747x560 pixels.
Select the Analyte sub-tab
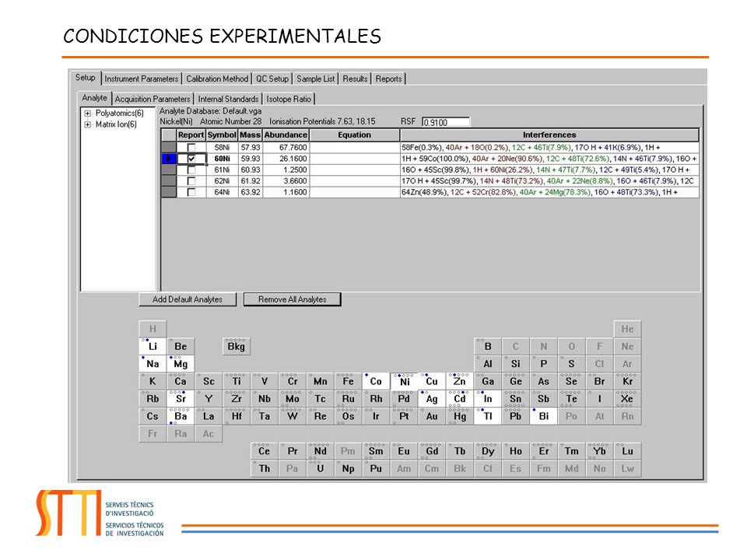click(x=94, y=98)
